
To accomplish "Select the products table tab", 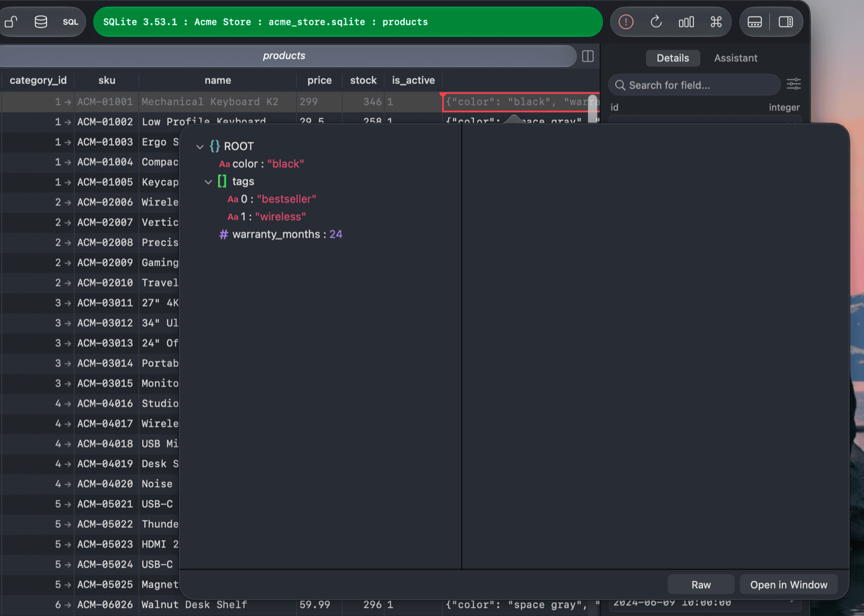I will pos(284,56).
